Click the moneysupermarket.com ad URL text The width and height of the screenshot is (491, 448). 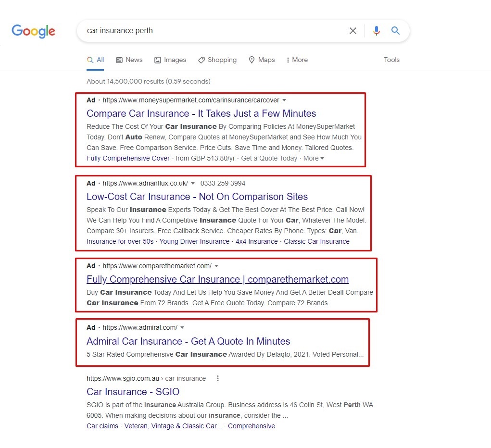[x=191, y=100]
